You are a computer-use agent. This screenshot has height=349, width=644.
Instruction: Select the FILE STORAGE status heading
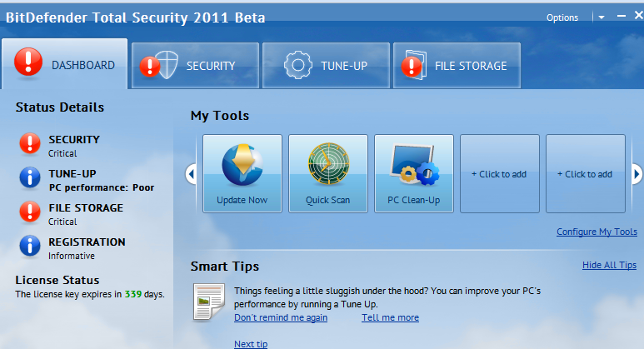pos(86,207)
